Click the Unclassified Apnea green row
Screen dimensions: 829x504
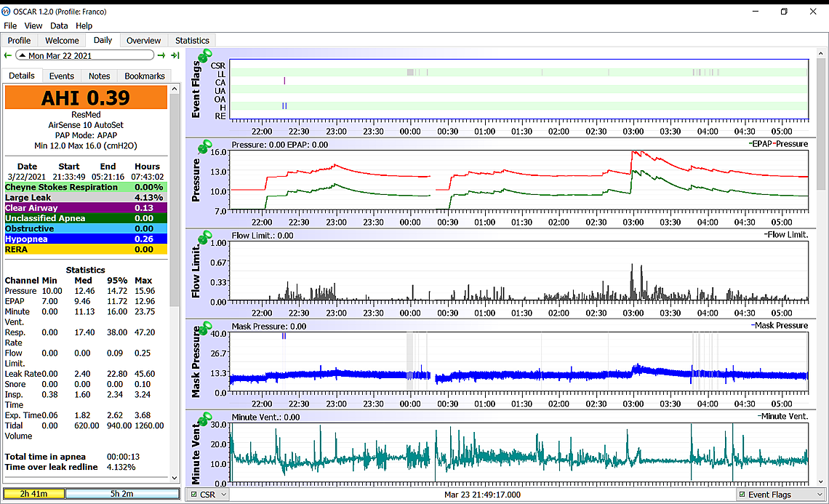coord(86,218)
